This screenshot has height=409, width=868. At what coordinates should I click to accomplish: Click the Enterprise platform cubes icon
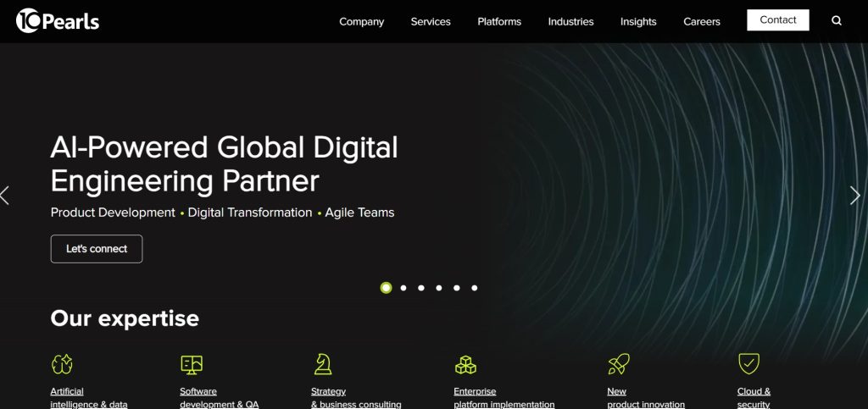465,364
